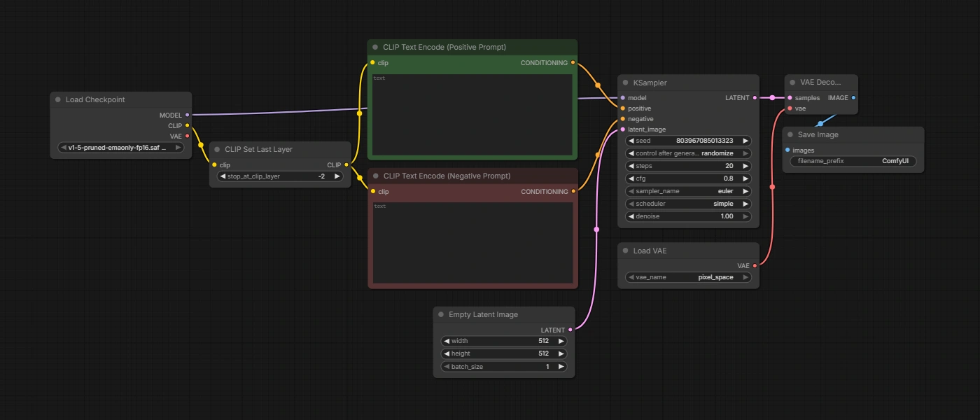Click the LATENT output port on KSampler
The height and width of the screenshot is (420, 980).
(755, 98)
